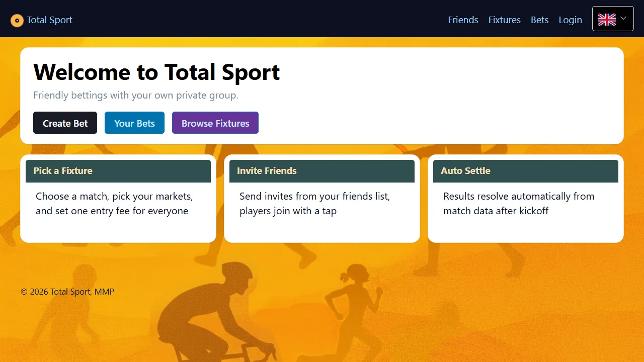The width and height of the screenshot is (644, 362).
Task: Click the Pick a Fixture card body text
Action: click(x=114, y=203)
